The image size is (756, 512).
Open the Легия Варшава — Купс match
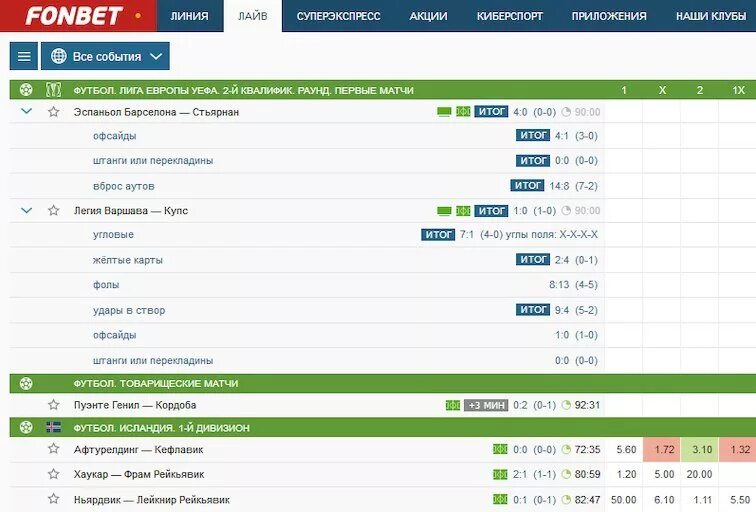tap(131, 211)
